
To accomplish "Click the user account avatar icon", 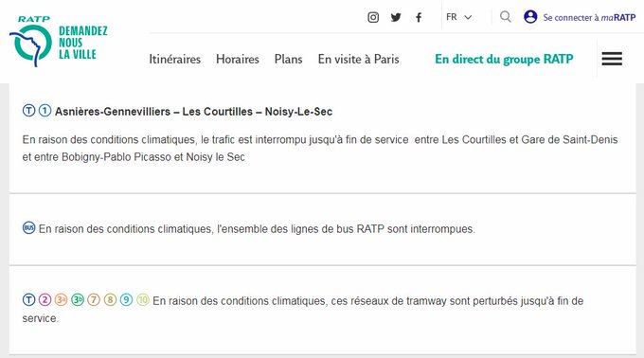I will tap(530, 17).
